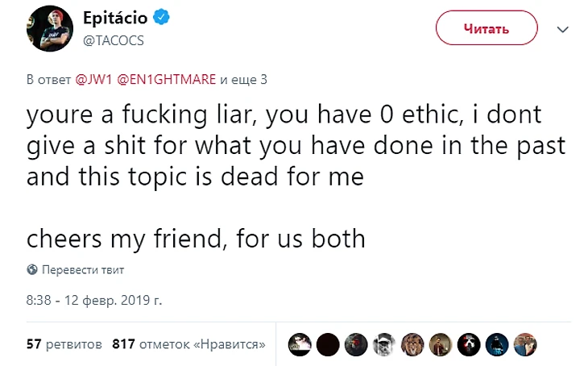
Task: View the 57 ретвитов list
Action: click(x=64, y=344)
